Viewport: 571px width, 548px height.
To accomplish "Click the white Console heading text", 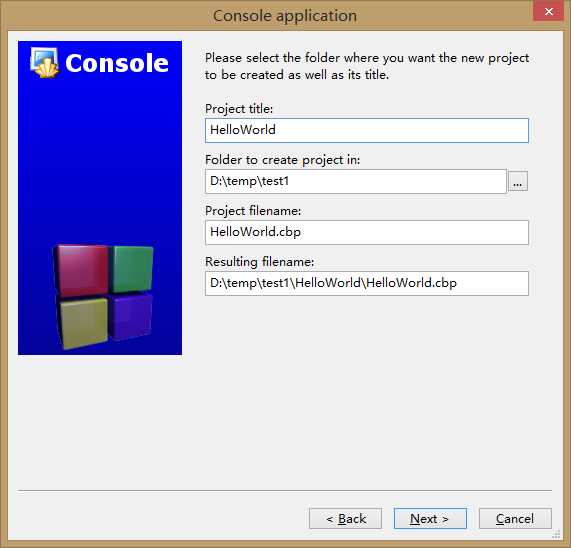I will (x=117, y=63).
